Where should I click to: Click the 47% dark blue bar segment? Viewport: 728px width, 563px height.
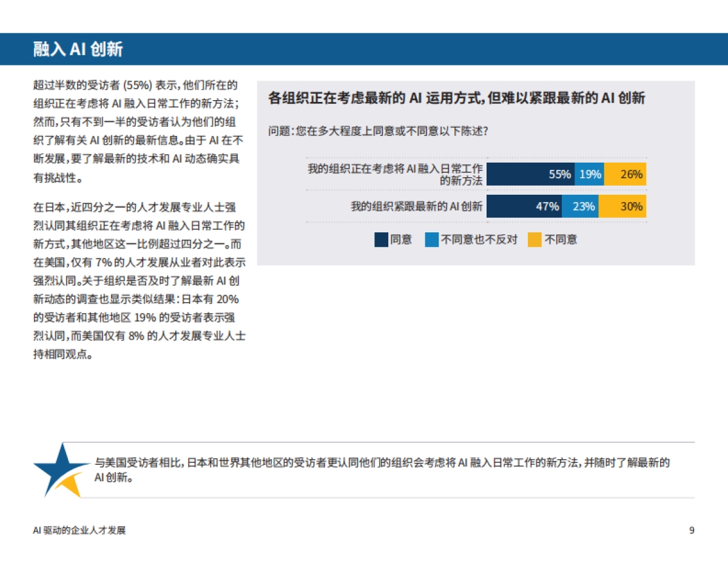525,206
